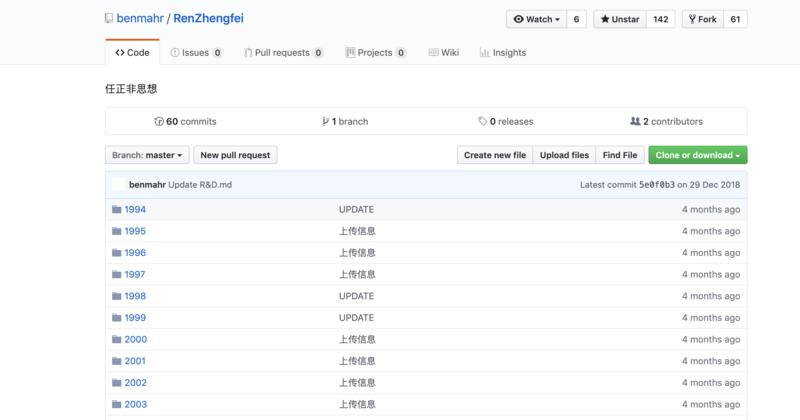Click the contributors people icon
Screen dimensions: 800x420
635,121
